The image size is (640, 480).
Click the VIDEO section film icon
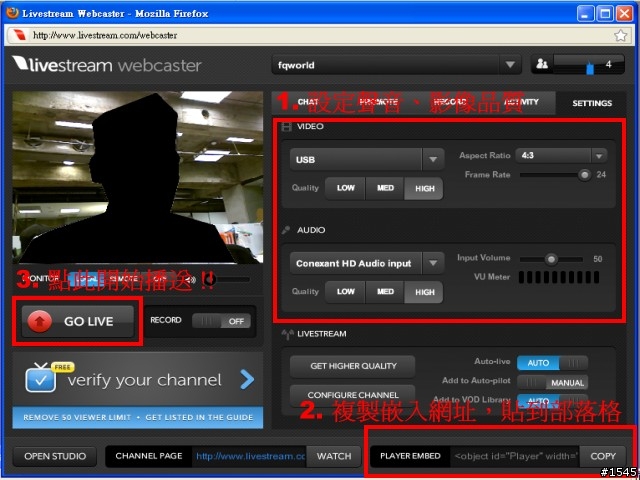[287, 127]
